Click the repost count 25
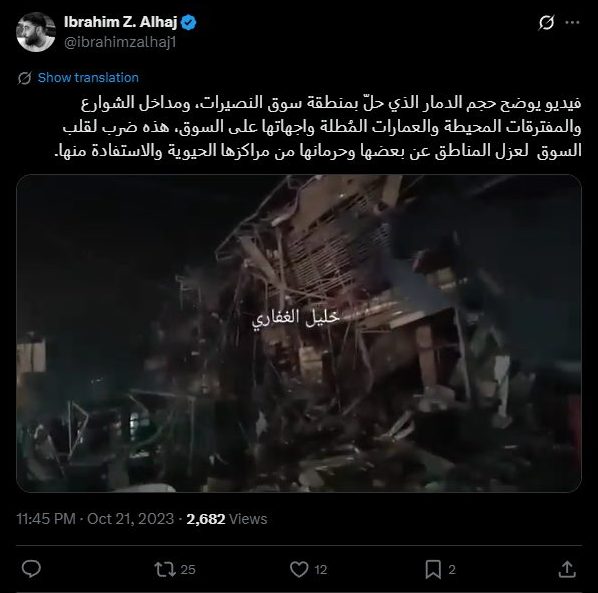 [x=188, y=570]
